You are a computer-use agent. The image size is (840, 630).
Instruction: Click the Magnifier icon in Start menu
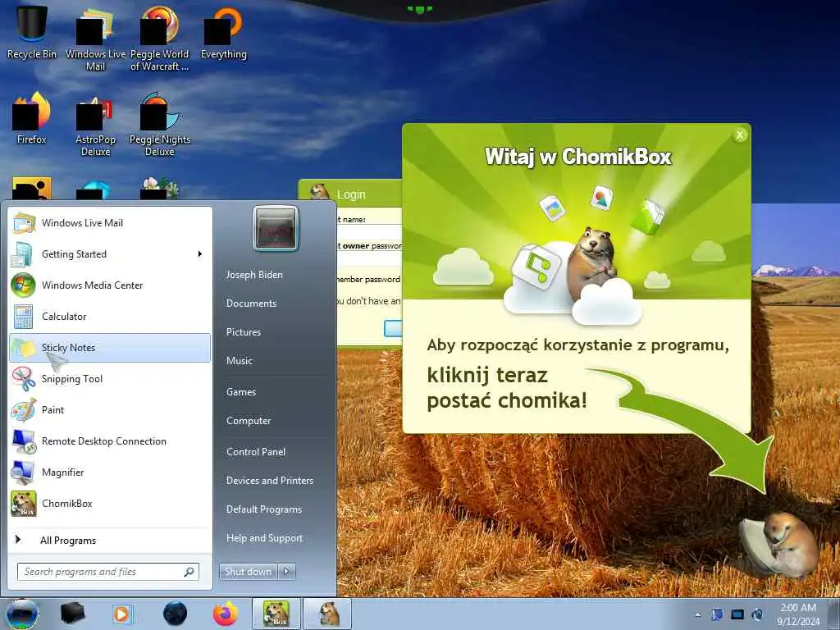coord(24,472)
